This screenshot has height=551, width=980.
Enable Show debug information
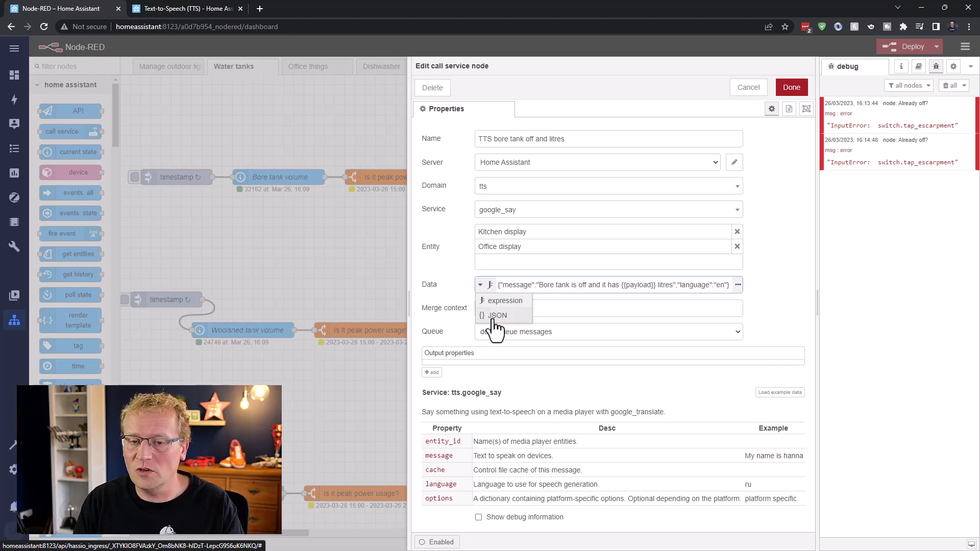478,517
